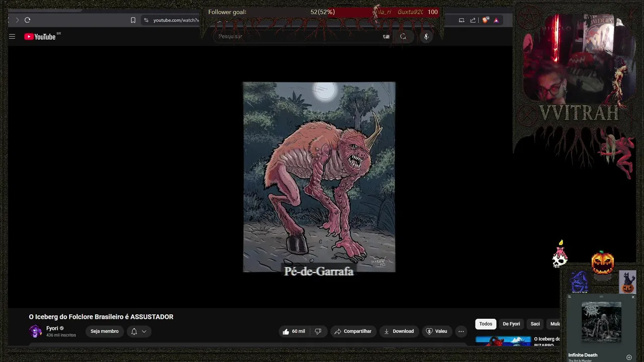
Task: Open music mini player settings sliders icon
Action: tap(569, 297)
